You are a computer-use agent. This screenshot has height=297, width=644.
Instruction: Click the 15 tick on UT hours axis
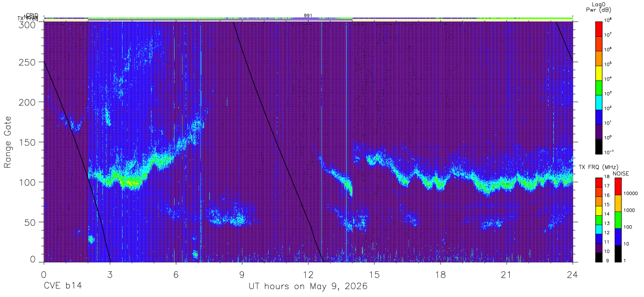click(x=374, y=274)
